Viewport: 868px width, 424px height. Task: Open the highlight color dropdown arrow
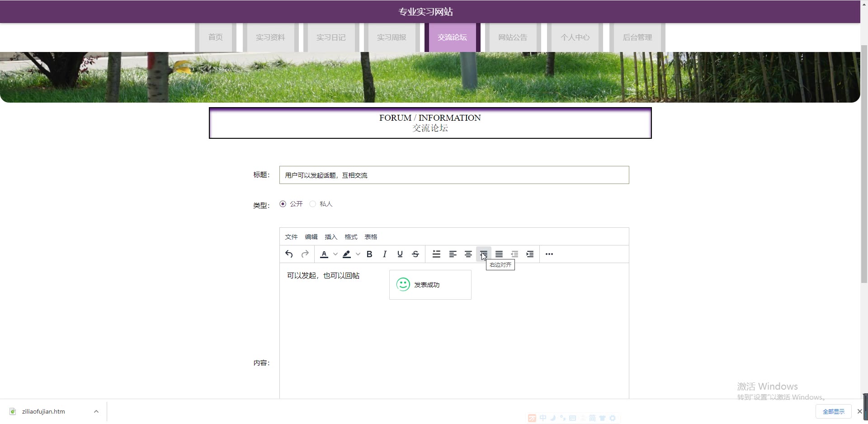[358, 254]
